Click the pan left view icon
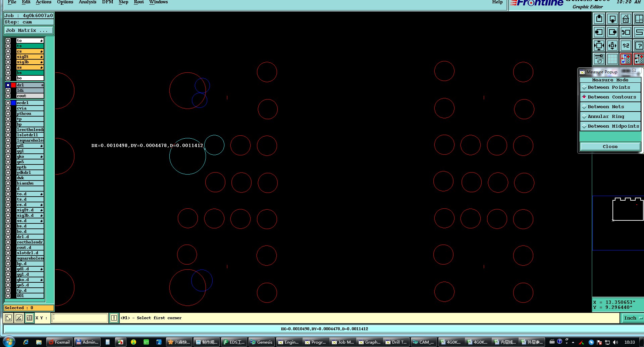The width and height of the screenshot is (644, 347). [x=599, y=32]
